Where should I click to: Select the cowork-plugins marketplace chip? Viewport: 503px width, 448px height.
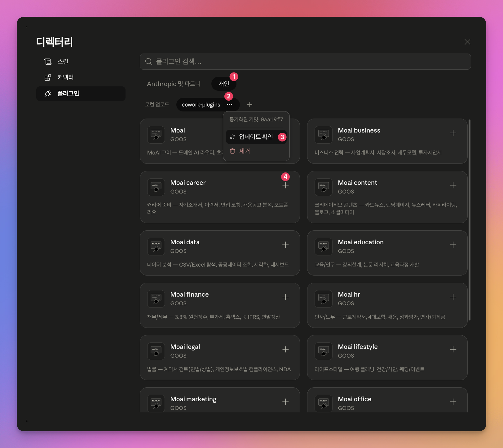[x=201, y=105]
